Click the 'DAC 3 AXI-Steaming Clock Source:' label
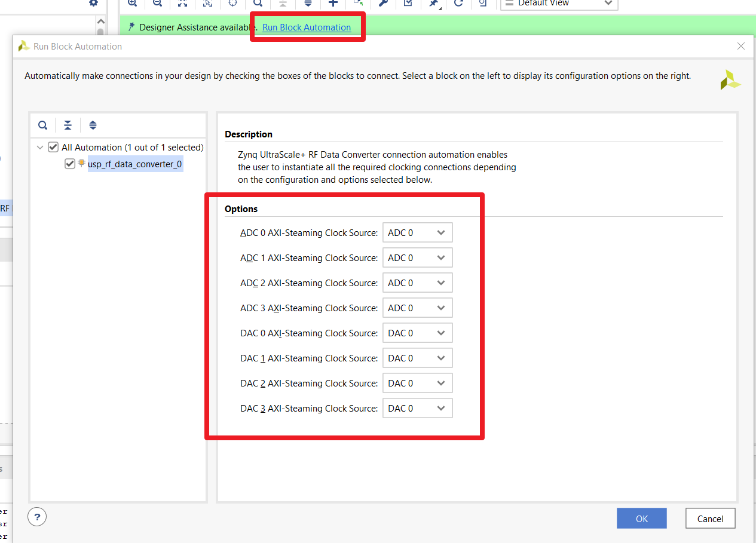Image resolution: width=756 pixels, height=543 pixels. click(309, 409)
